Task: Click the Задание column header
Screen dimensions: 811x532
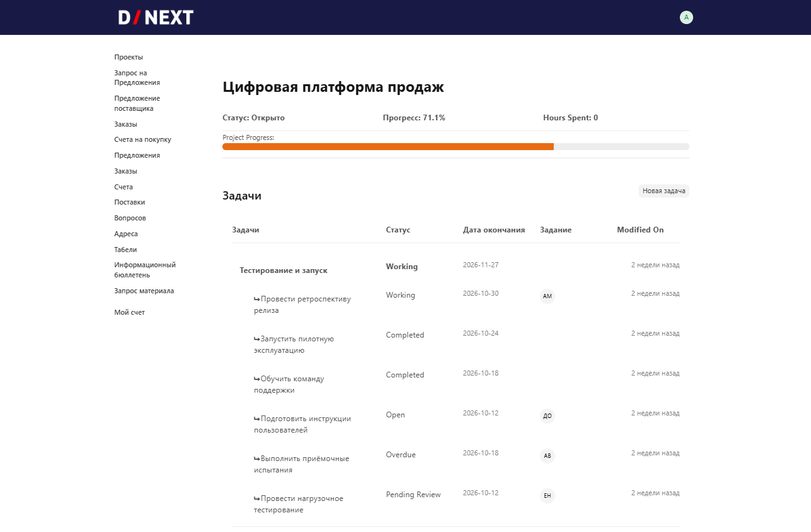Action: 556,230
